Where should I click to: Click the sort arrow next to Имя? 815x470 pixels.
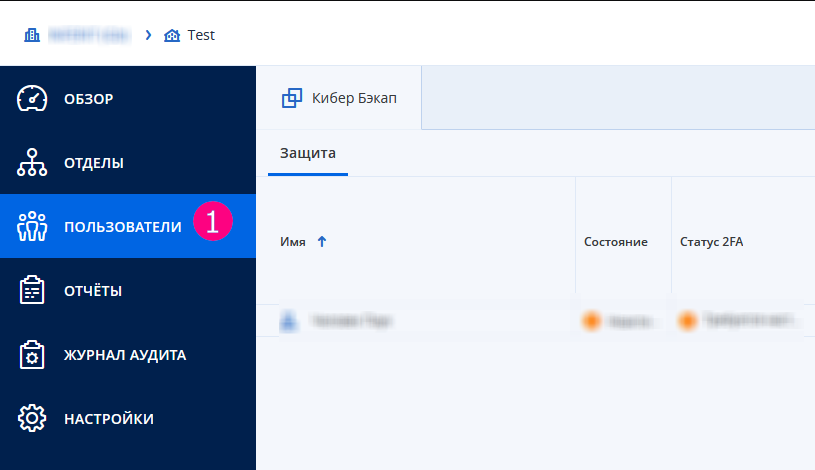[x=322, y=242]
